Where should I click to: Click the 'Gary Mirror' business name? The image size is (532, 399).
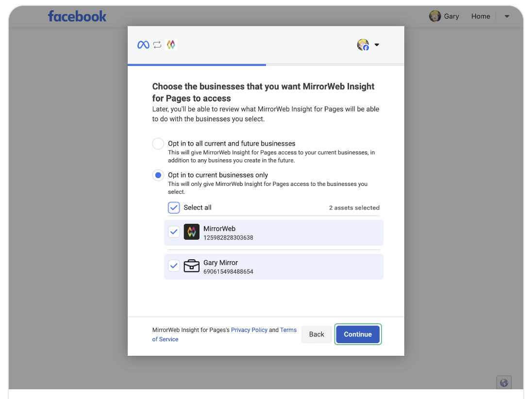click(x=220, y=263)
